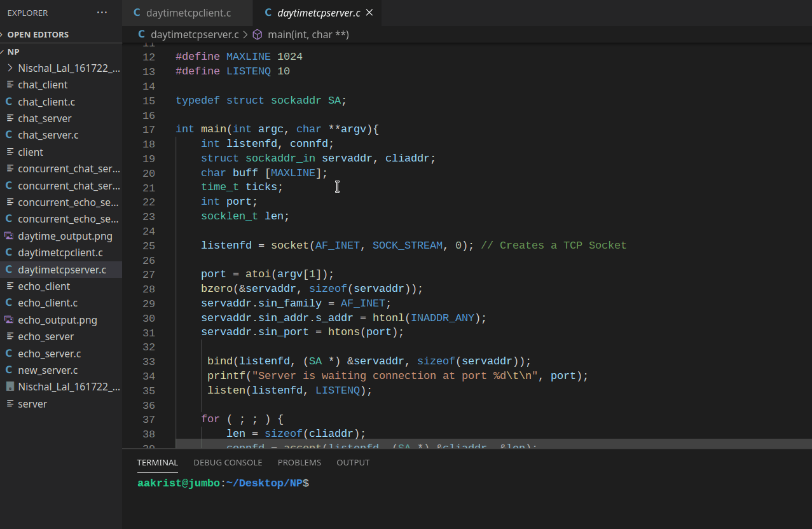812x529 pixels.
Task: Click the "time_t ticks;" declaration
Action: pos(242,187)
